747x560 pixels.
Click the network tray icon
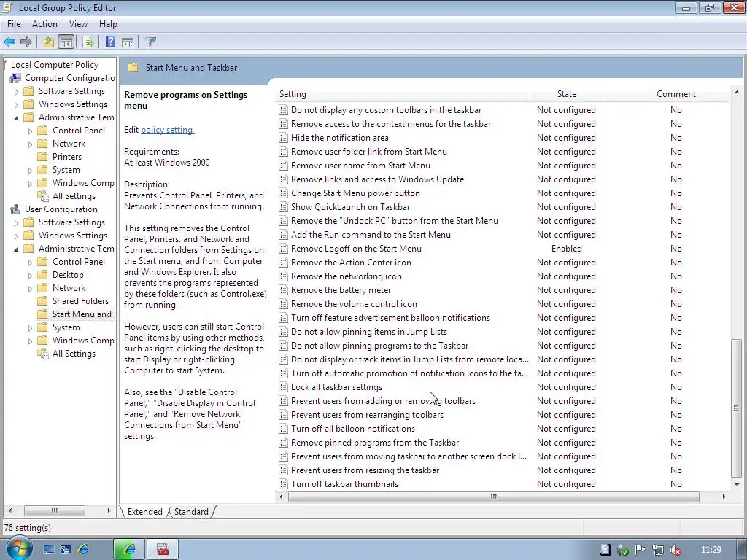(658, 550)
